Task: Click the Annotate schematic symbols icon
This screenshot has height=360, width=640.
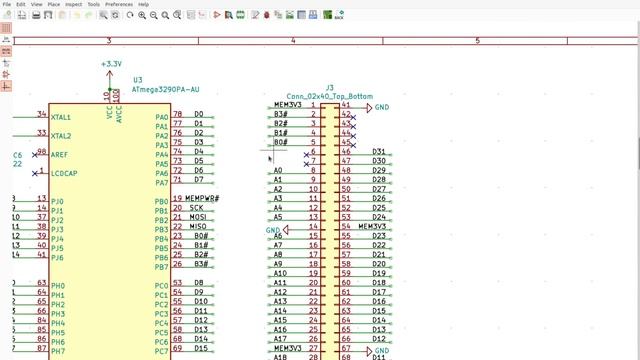Action: (x=255, y=15)
